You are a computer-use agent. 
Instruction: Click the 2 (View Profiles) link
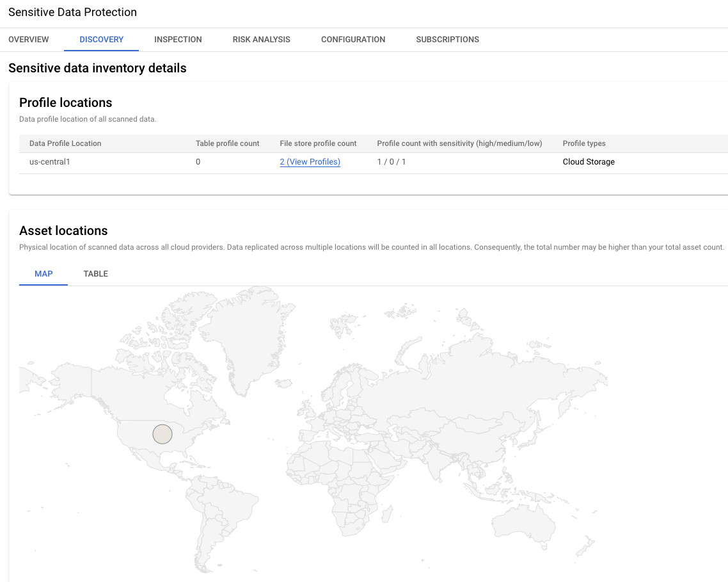click(310, 162)
